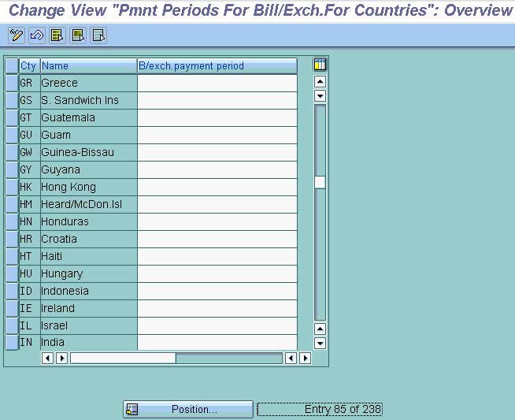The height and width of the screenshot is (420, 515).
Task: Select the Hungary row marker
Action: (12, 273)
